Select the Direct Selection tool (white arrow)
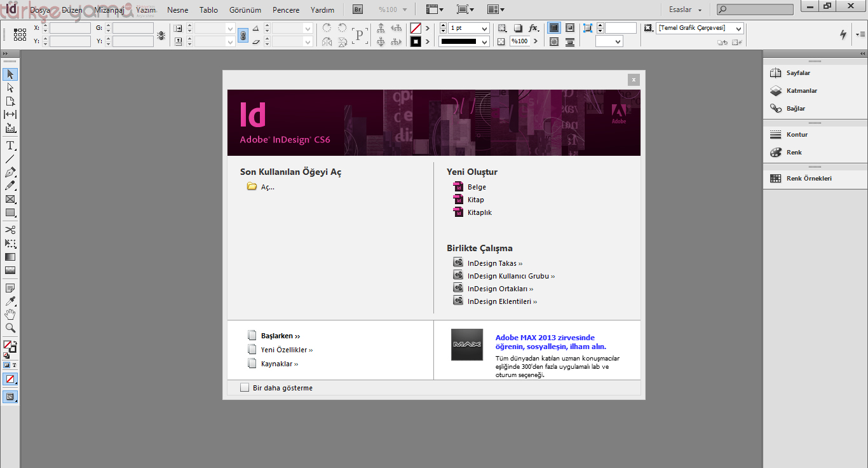Image resolution: width=868 pixels, height=468 pixels. coord(10,88)
